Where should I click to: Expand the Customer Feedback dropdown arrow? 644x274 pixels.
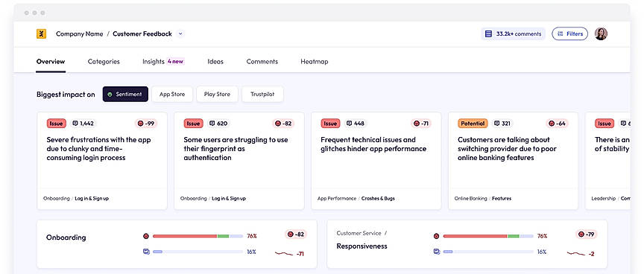click(180, 34)
